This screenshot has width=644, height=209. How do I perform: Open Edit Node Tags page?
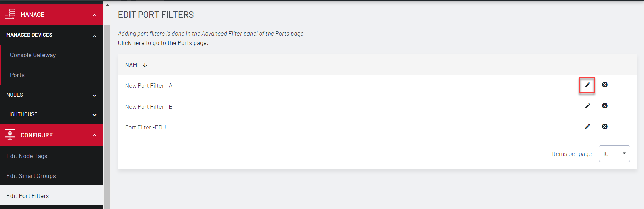pyautogui.click(x=27, y=156)
